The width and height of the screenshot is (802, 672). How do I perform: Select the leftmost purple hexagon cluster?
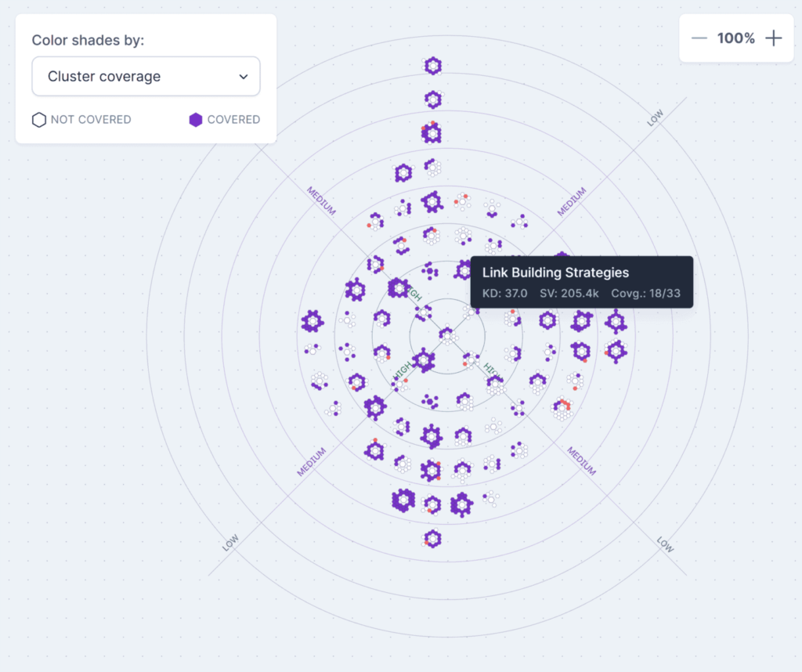[312, 321]
